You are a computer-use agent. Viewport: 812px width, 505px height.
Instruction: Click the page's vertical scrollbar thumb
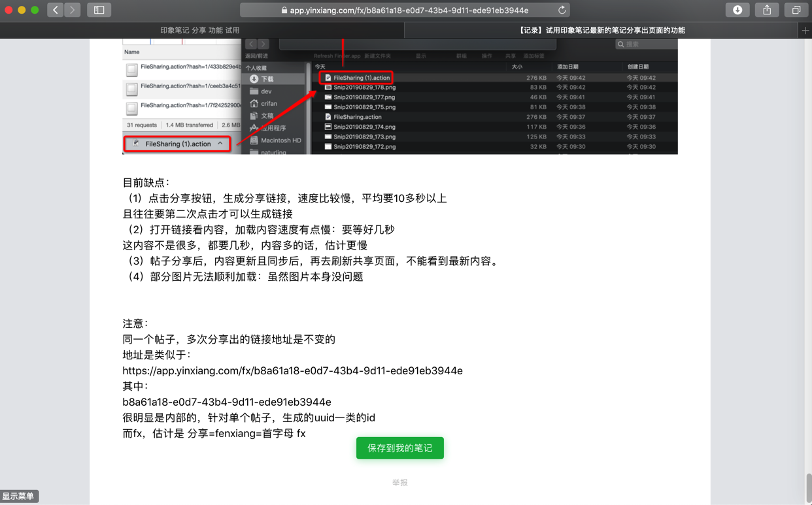click(808, 487)
